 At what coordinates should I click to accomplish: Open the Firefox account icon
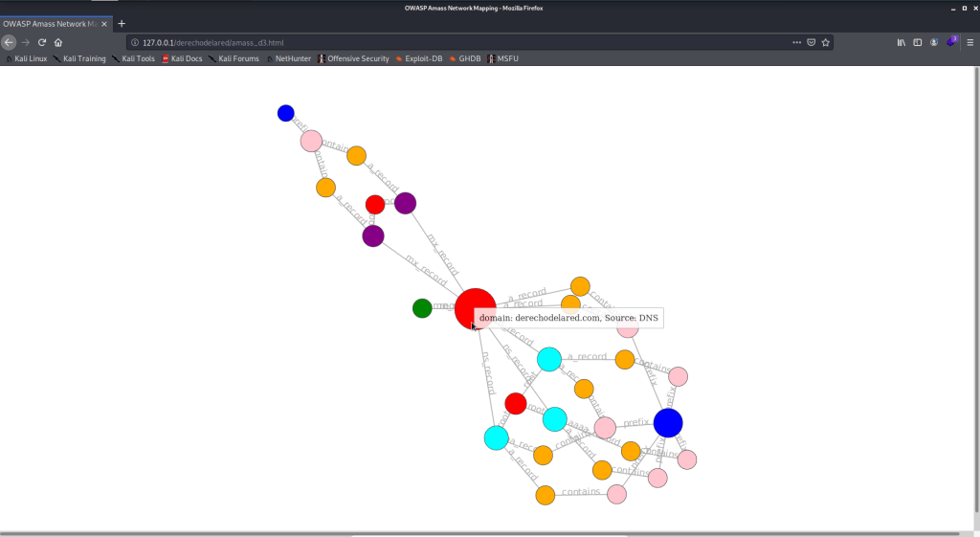pyautogui.click(x=934, y=42)
